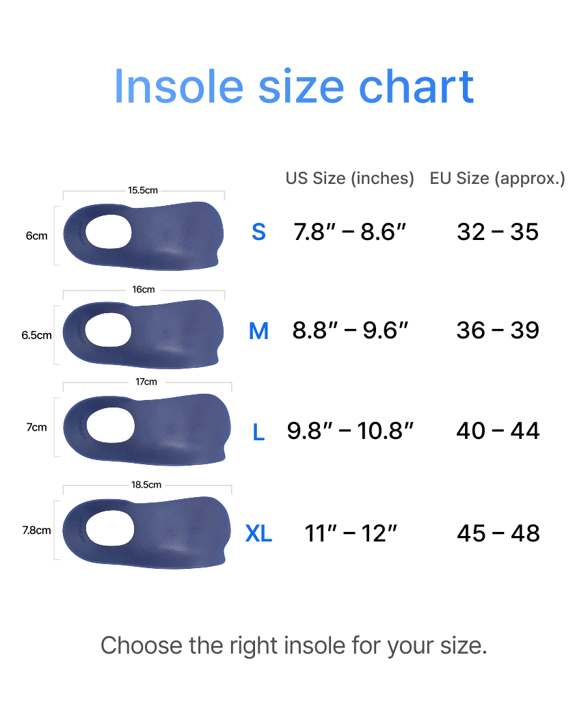This screenshot has height=722, width=588.
Task: Select the blue L size letter
Action: click(258, 432)
